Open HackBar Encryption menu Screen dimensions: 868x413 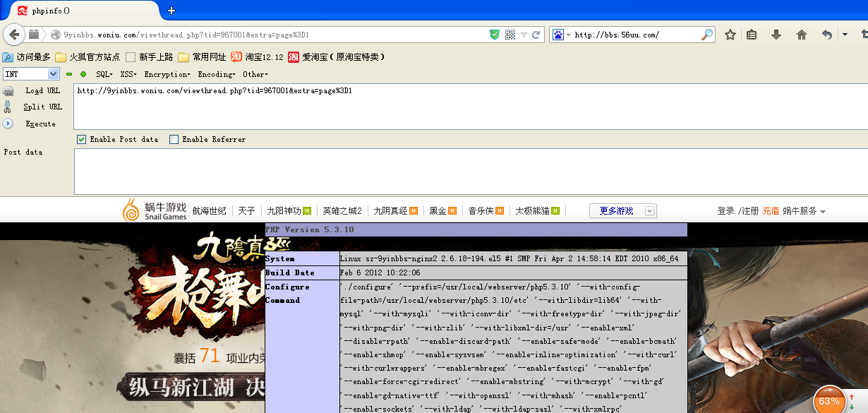click(x=167, y=74)
